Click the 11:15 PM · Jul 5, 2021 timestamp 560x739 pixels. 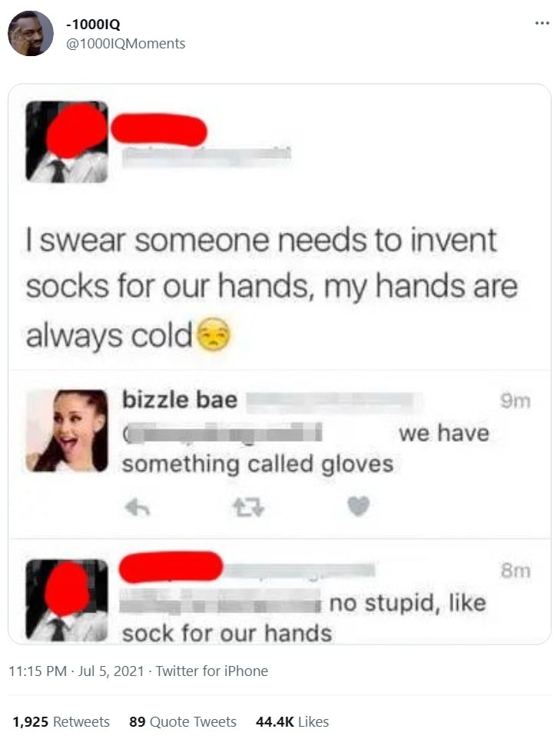[76, 671]
